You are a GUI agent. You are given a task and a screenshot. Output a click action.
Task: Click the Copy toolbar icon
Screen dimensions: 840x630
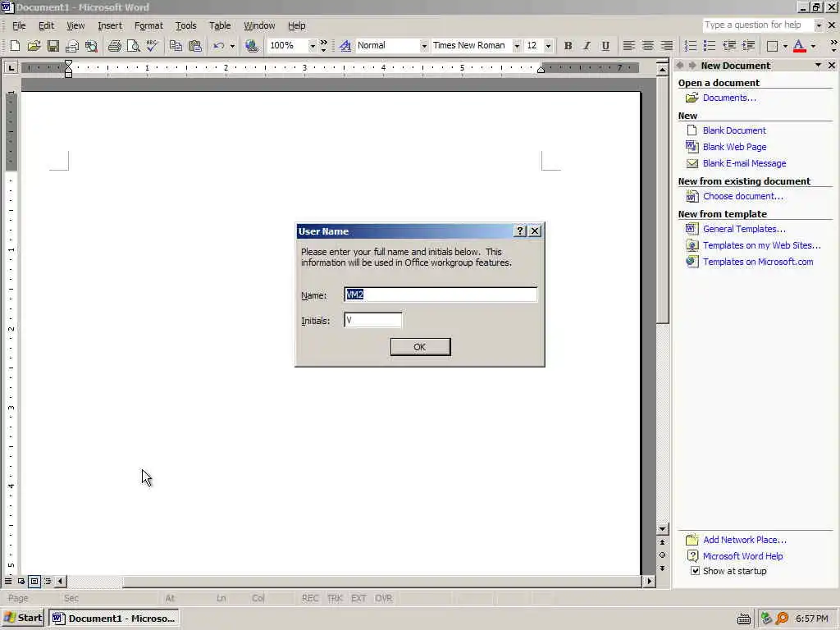click(176, 46)
